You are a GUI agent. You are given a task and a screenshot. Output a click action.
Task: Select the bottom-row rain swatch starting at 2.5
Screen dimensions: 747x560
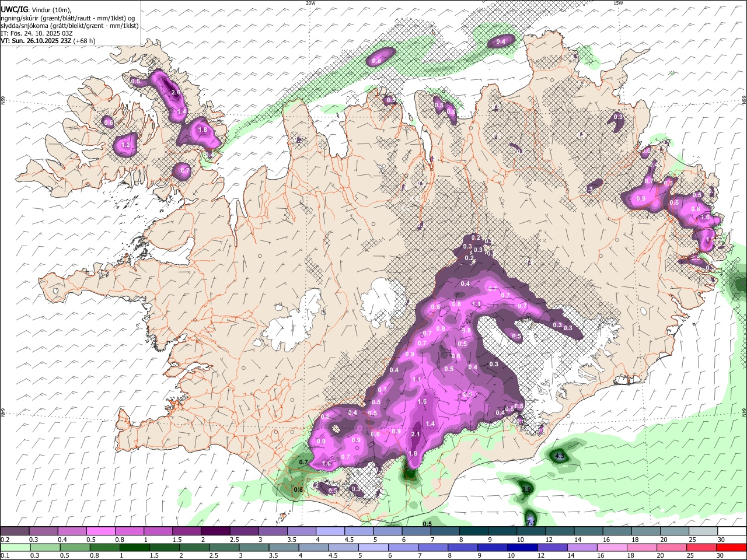224,547
